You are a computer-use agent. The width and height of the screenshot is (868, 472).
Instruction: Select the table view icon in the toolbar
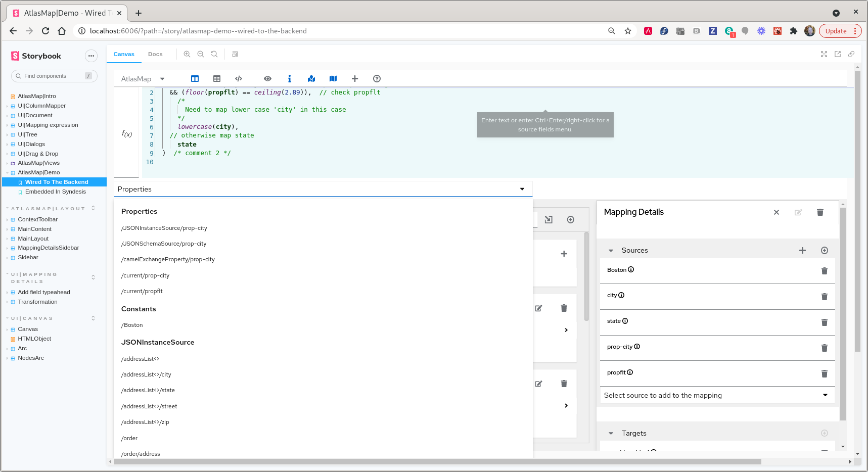(217, 79)
